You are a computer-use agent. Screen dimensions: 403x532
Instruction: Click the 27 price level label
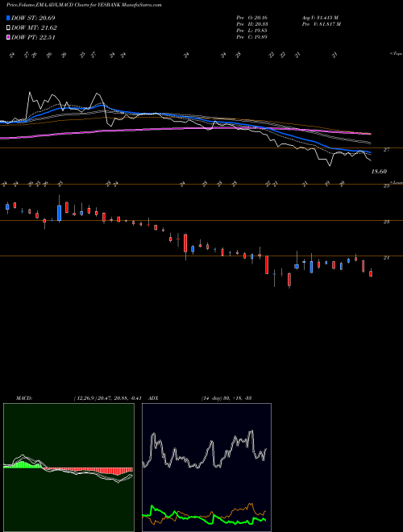[x=386, y=150]
